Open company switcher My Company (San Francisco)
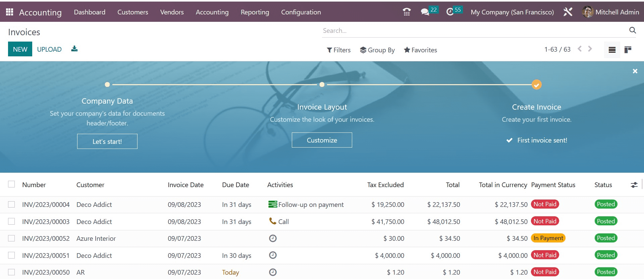The image size is (644, 279). (512, 12)
